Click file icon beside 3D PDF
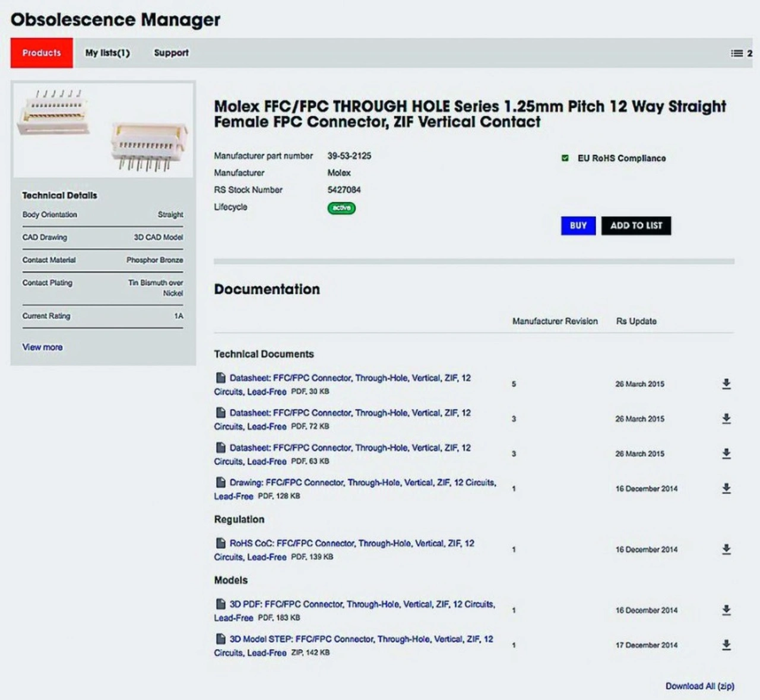 [x=220, y=604]
